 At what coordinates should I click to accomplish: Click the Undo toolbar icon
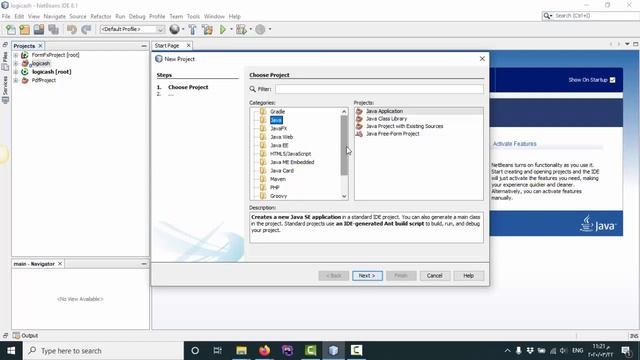tap(72, 29)
